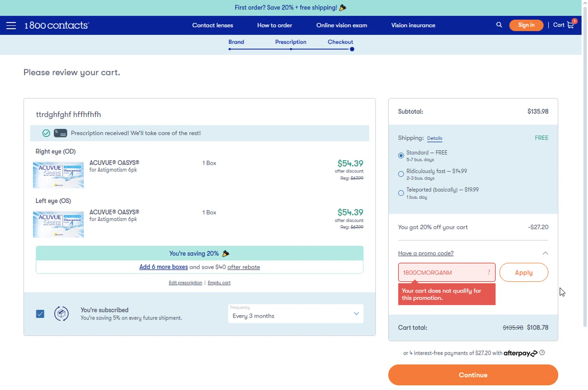Click Edit prescription link
588x390 pixels.
(185, 283)
